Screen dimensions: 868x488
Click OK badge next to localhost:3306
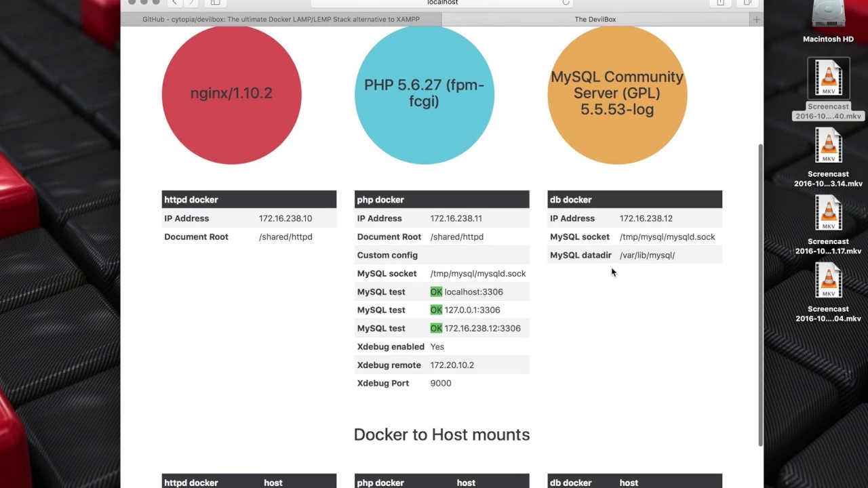point(436,291)
